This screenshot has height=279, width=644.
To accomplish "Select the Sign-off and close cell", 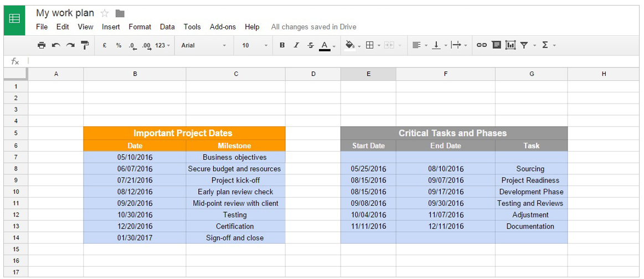I will (235, 237).
